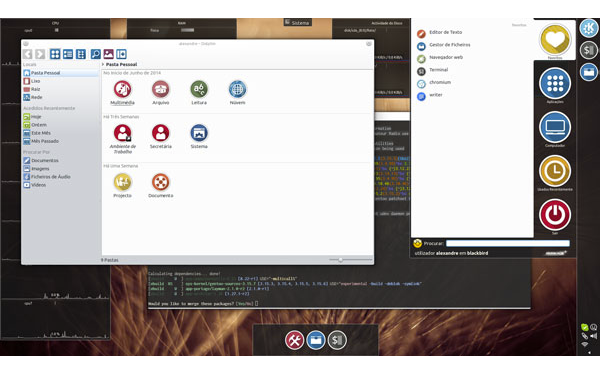
Task: Toggle image preview in Dolphin toolbar
Action: point(109,54)
